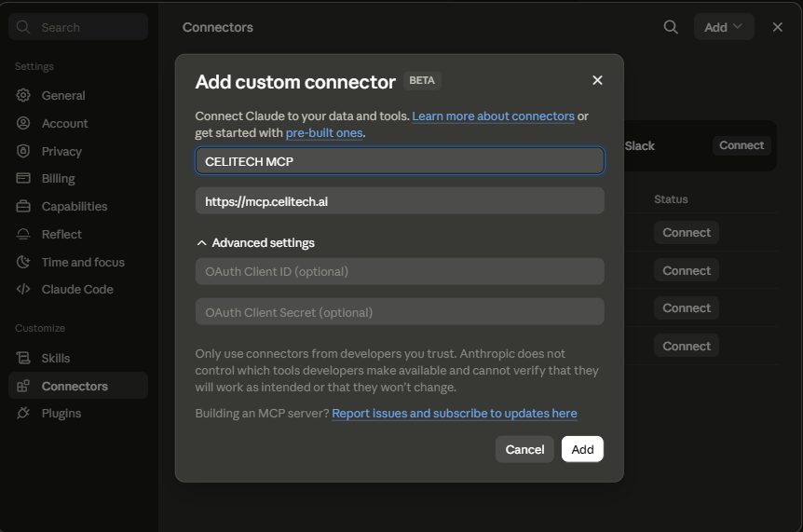
Task: Open General settings
Action: 78,95
